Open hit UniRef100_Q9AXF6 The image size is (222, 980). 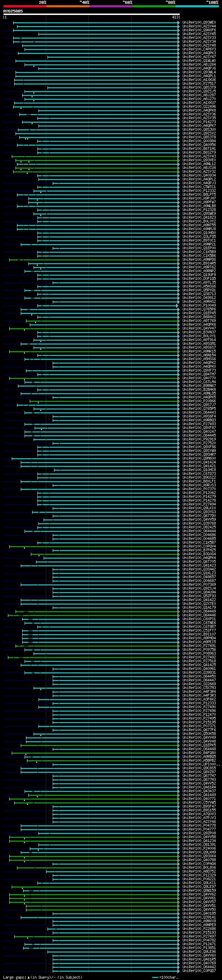[x=199, y=30]
